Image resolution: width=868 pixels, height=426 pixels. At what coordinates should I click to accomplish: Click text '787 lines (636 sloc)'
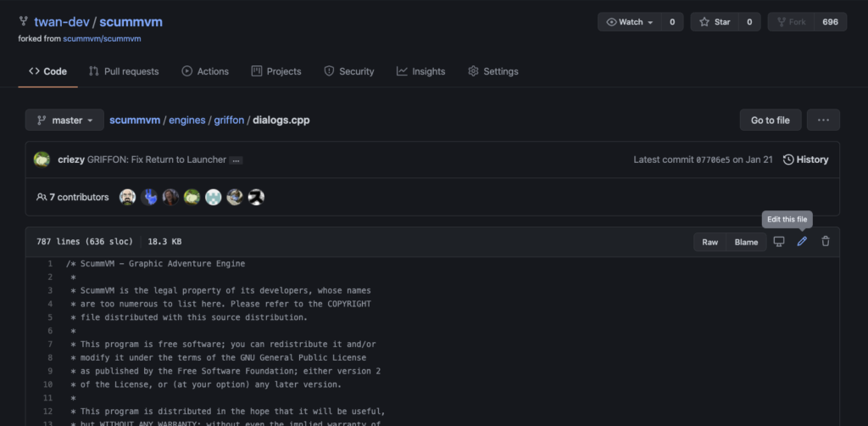point(85,242)
